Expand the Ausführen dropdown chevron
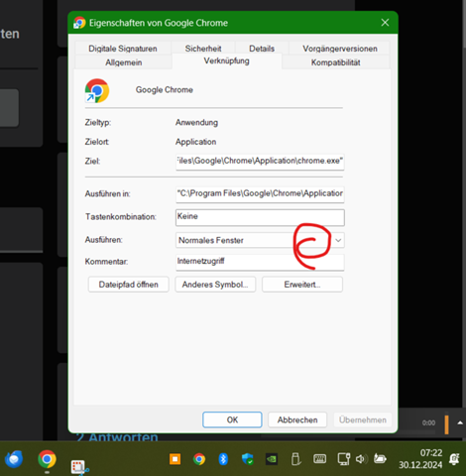466x476 pixels. point(338,240)
